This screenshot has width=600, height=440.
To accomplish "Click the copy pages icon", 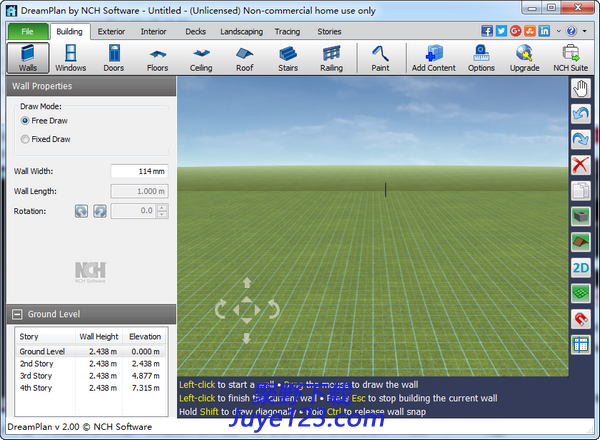I will click(x=581, y=191).
